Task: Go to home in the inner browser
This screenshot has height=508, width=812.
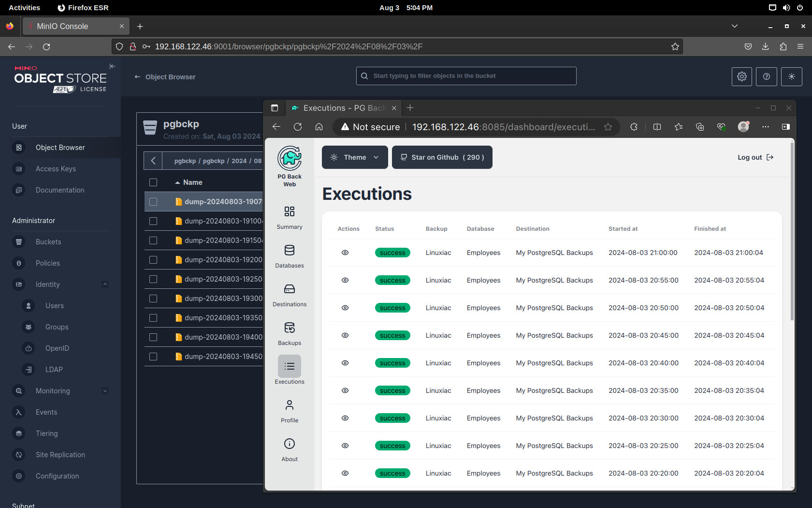Action: [x=319, y=127]
